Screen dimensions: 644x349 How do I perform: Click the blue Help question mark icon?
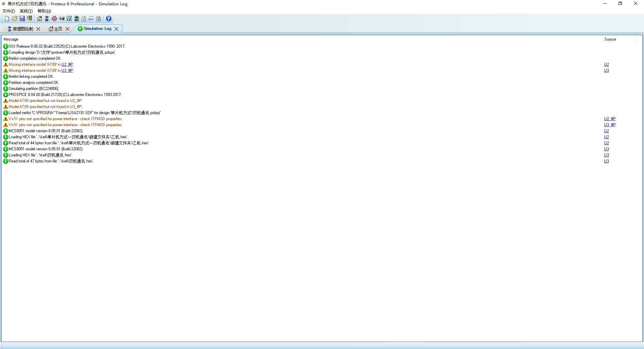[109, 19]
